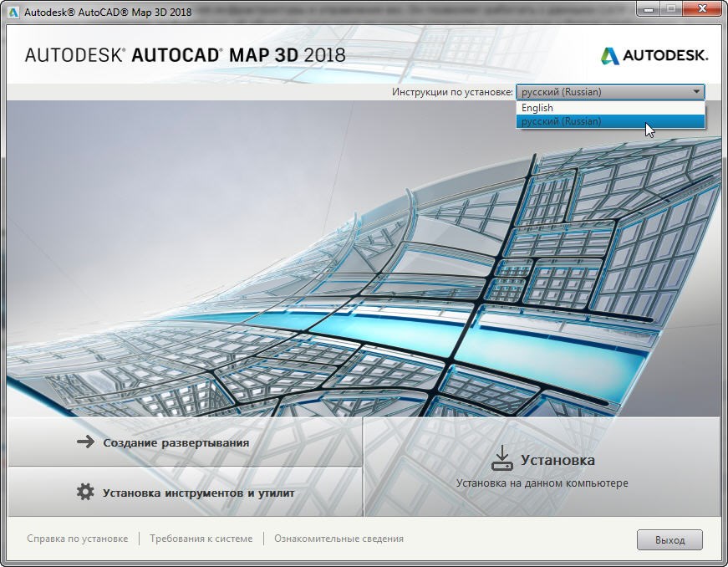
Task: Click the Инструкции по установке label
Action: tap(452, 92)
